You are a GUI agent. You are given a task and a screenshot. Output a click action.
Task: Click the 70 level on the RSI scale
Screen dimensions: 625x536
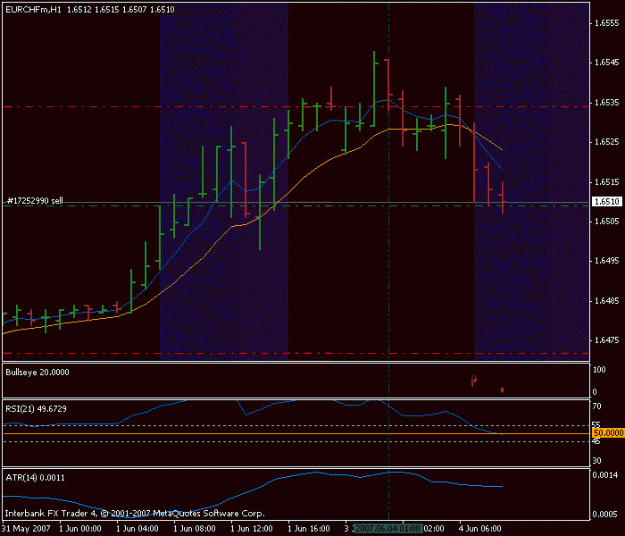[x=597, y=406]
